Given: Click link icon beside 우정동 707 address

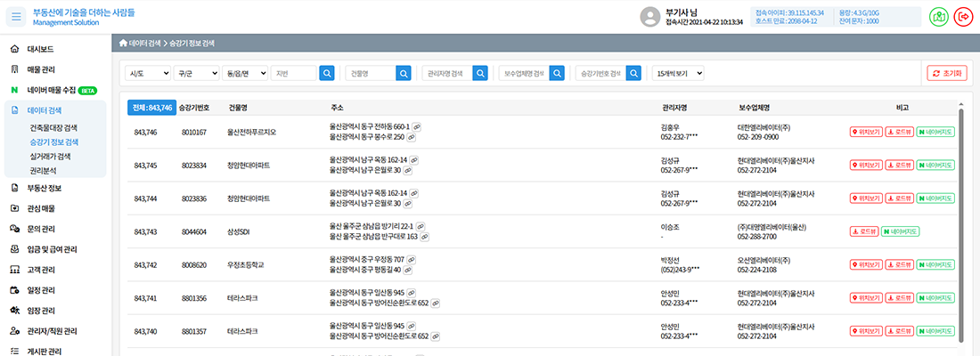Looking at the screenshot, I should pyautogui.click(x=412, y=260).
